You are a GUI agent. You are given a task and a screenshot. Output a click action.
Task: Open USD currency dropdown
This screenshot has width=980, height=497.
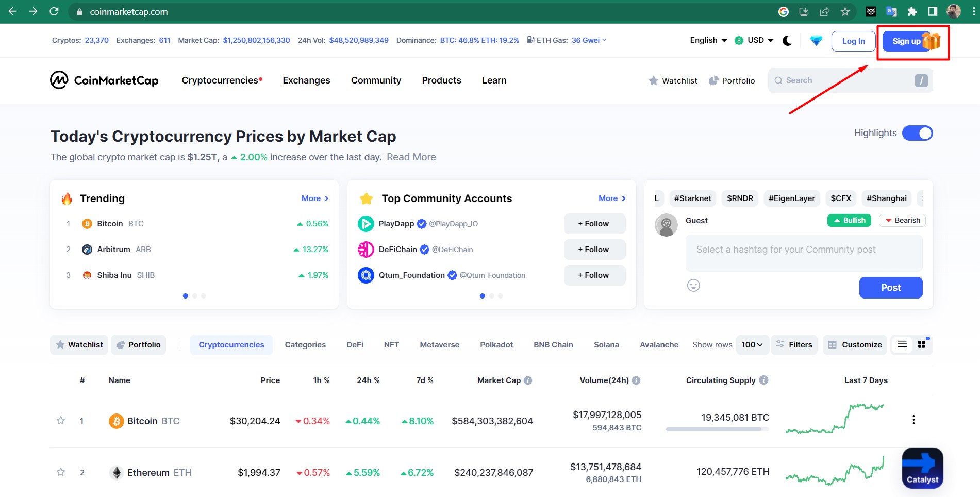point(754,40)
